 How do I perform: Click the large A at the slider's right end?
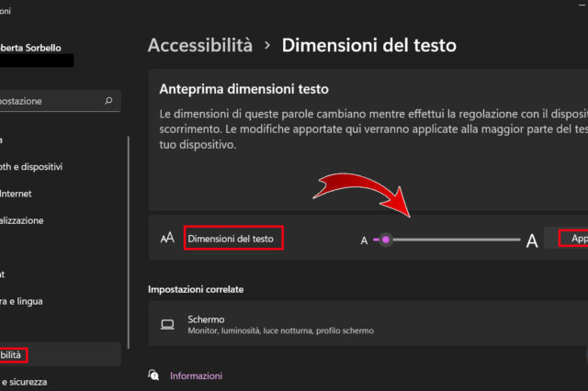pyautogui.click(x=531, y=241)
